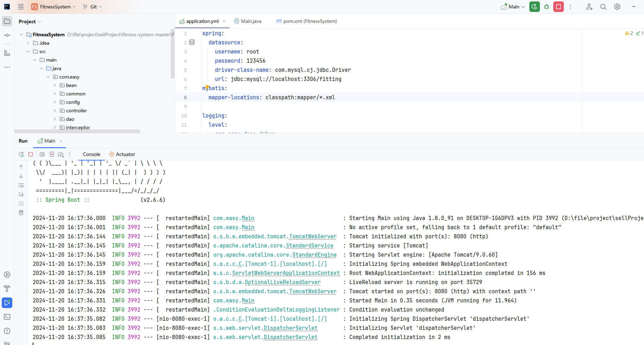
Task: Select the Console tab
Action: [x=91, y=154]
